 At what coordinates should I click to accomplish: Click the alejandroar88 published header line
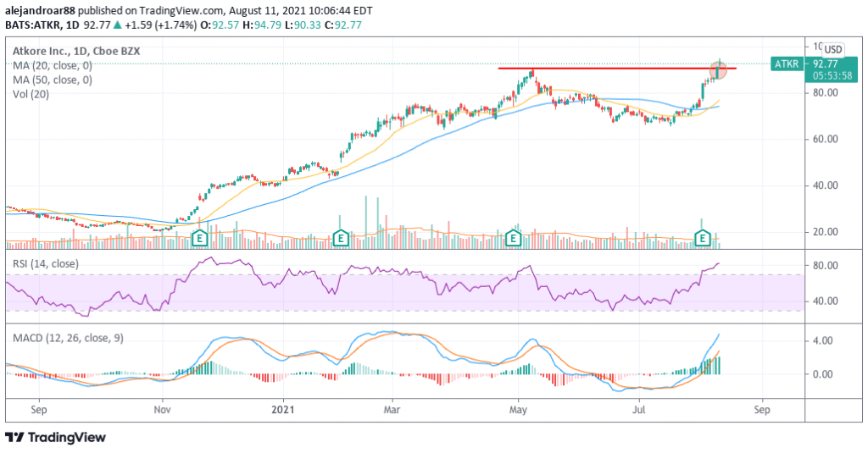(x=189, y=10)
